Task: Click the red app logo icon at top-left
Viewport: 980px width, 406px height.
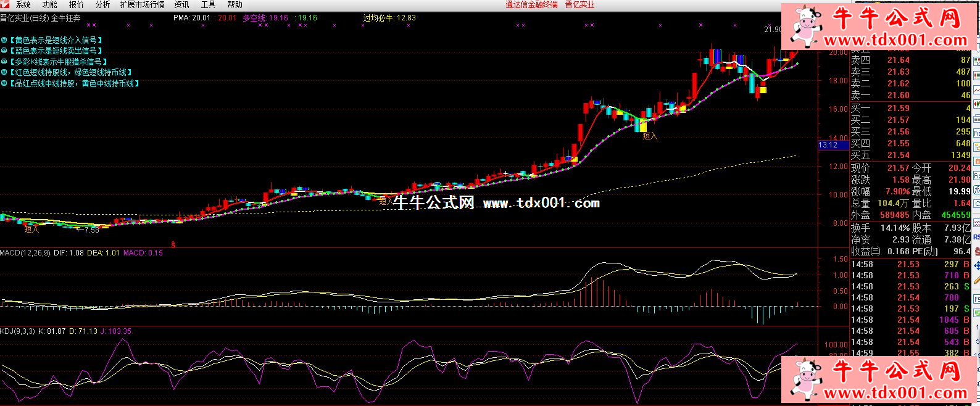Action: [6, 4]
